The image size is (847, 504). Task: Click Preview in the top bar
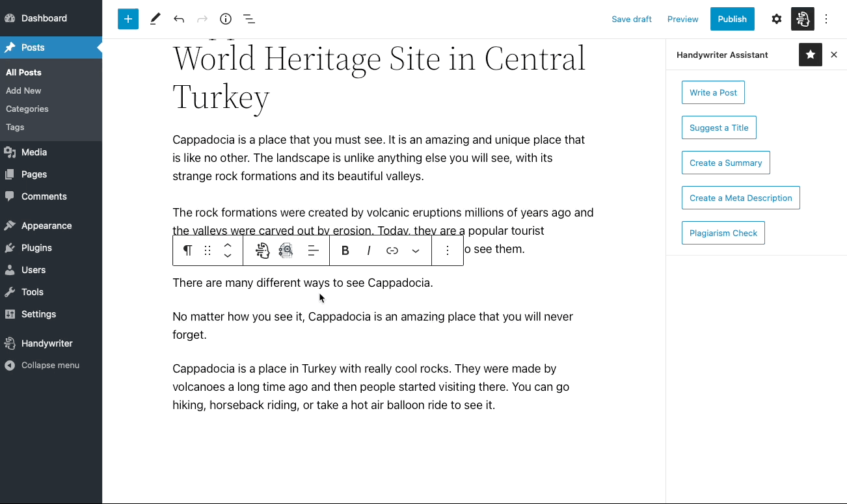pos(683,19)
